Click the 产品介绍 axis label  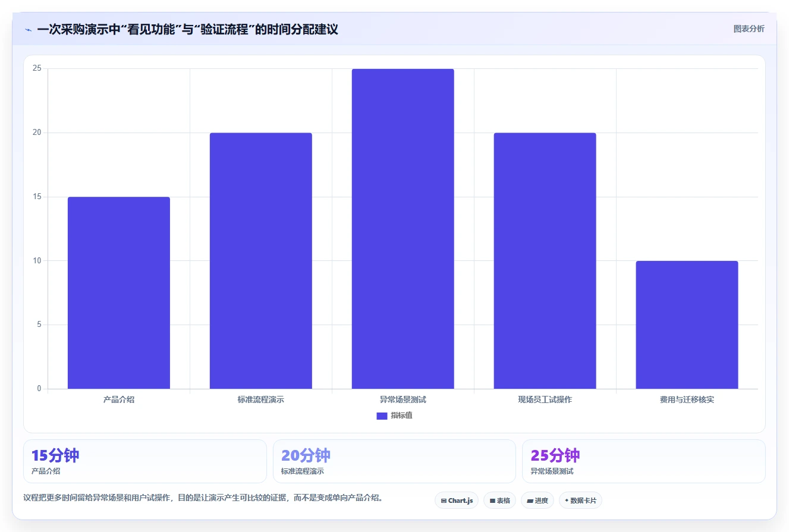pos(119,400)
